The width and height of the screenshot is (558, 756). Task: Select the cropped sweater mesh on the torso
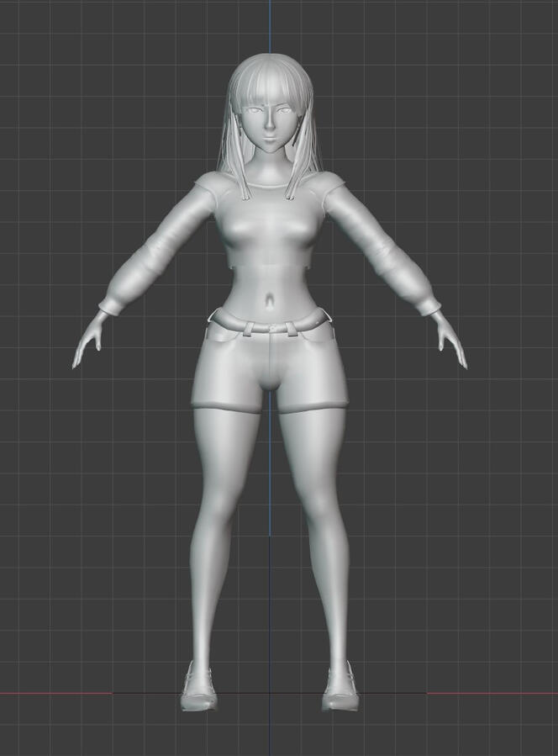tap(269, 227)
